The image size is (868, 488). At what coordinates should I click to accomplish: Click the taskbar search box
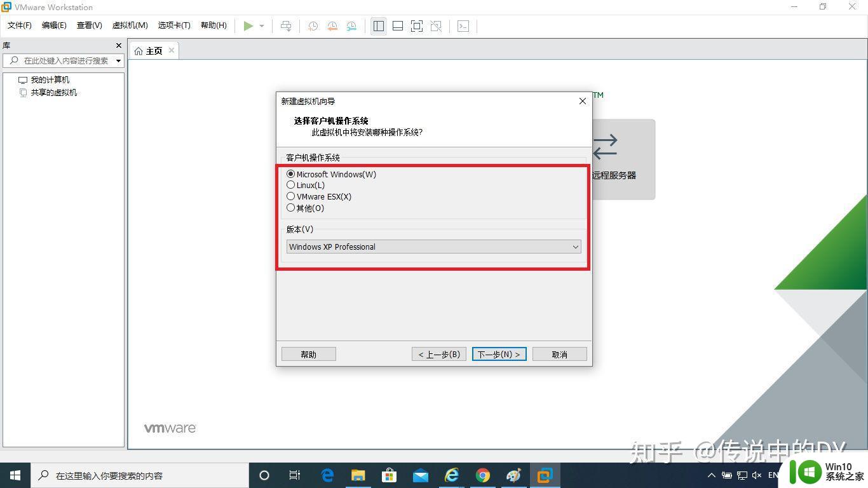[x=140, y=475]
